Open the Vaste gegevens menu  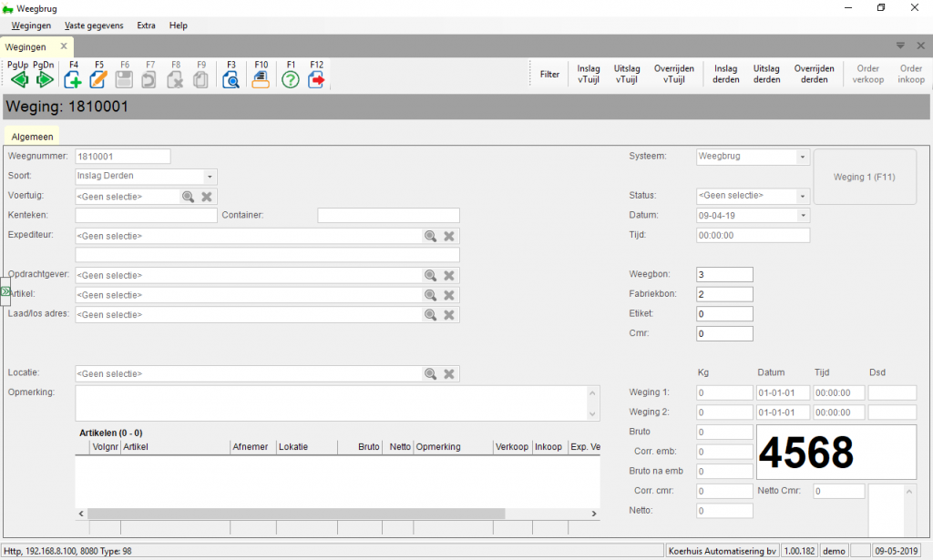(94, 25)
